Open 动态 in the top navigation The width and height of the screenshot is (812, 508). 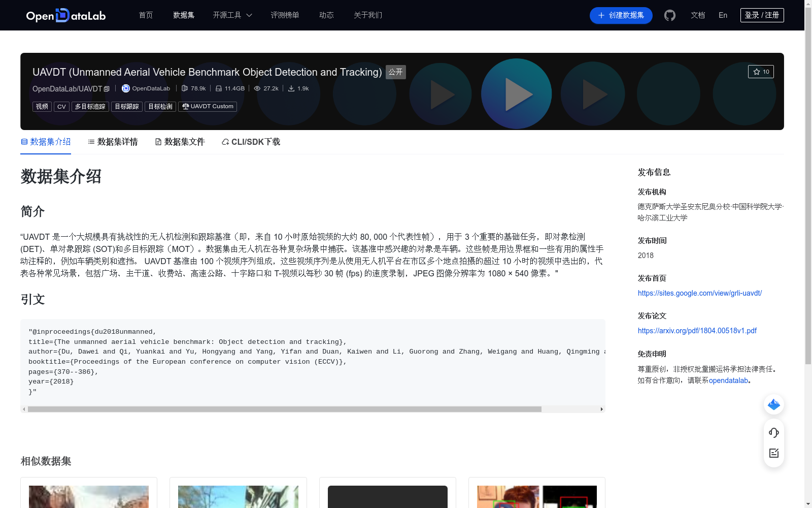[x=326, y=15]
